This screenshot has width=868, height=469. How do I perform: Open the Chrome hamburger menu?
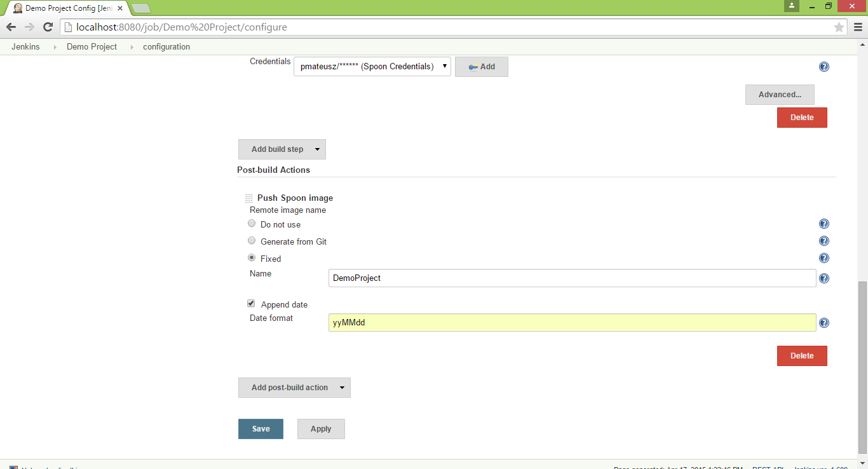coord(858,27)
